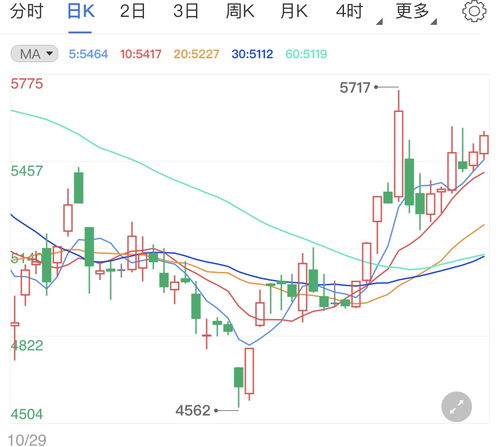Switch to 周K weekly chart
The height and width of the screenshot is (447, 500).
pos(240,11)
